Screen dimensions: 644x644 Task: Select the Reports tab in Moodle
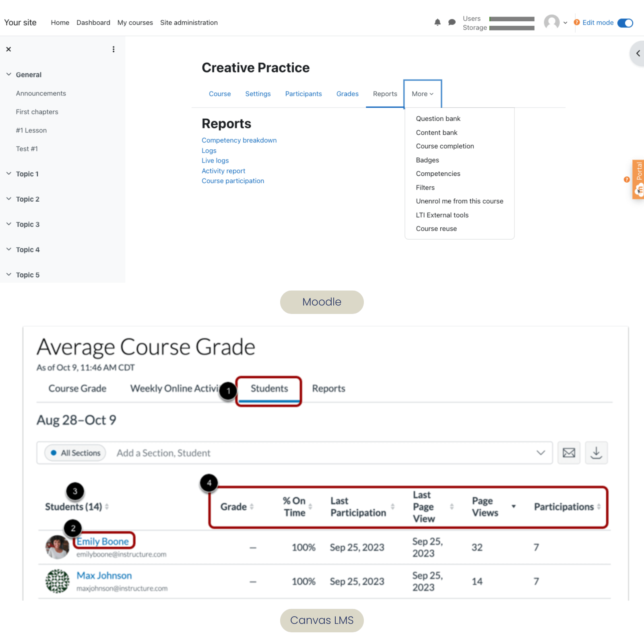point(385,94)
